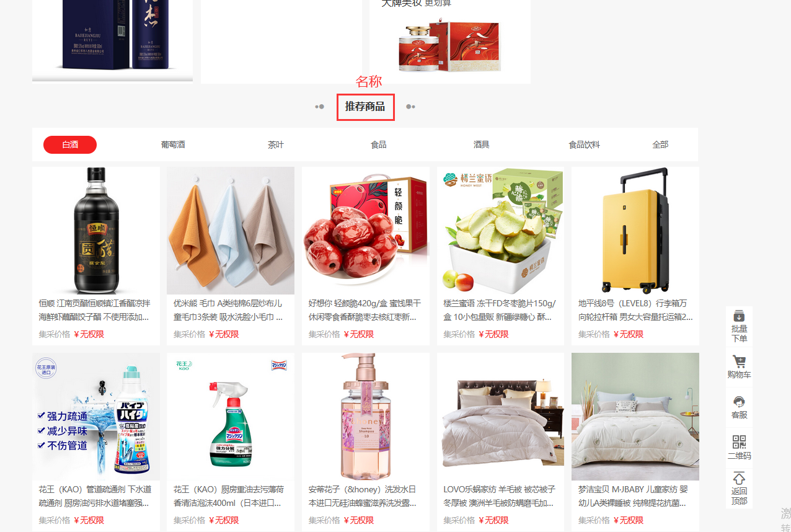Open the yellow LEVEL8 suitcase product image
791x532 pixels.
[x=635, y=231]
